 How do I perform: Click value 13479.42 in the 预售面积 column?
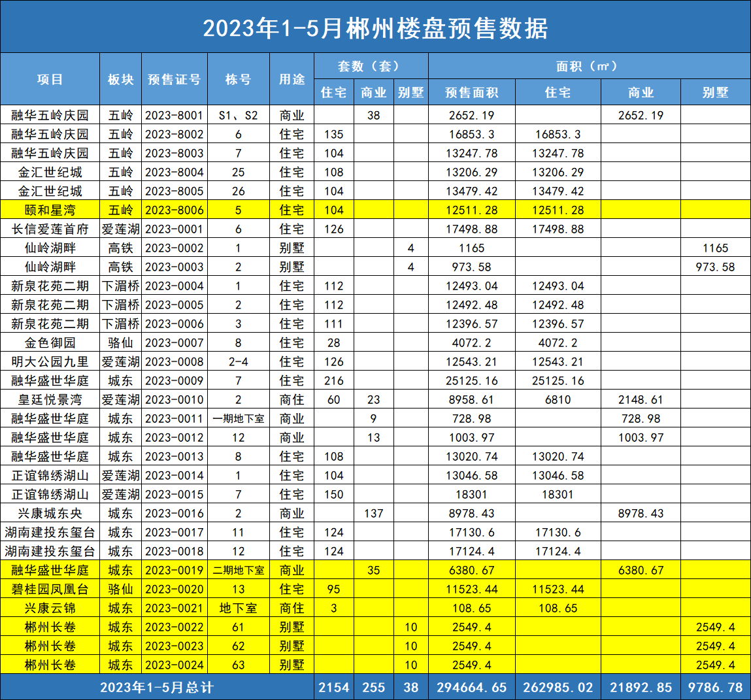[x=472, y=192]
